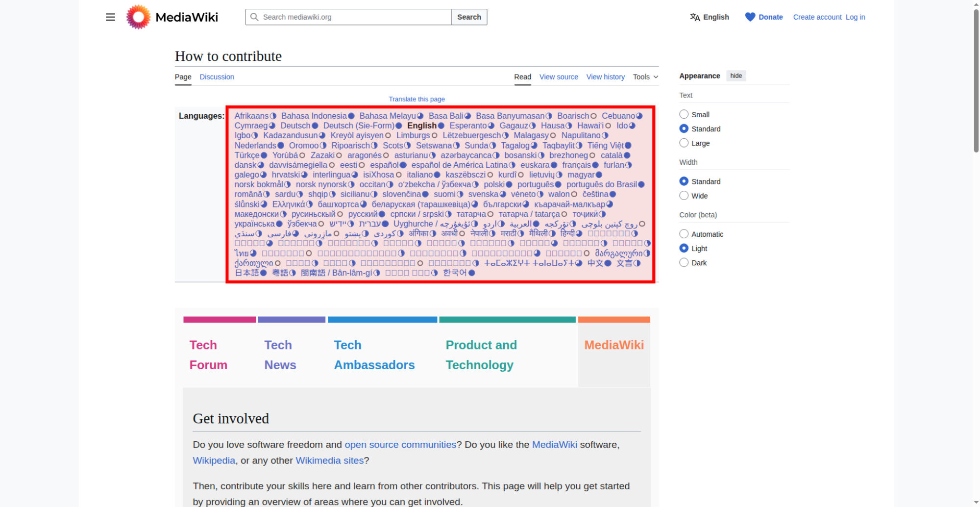Screen dimensions: 980x507
Task: Click the progress circle next to Afrikaans
Action: tap(273, 116)
